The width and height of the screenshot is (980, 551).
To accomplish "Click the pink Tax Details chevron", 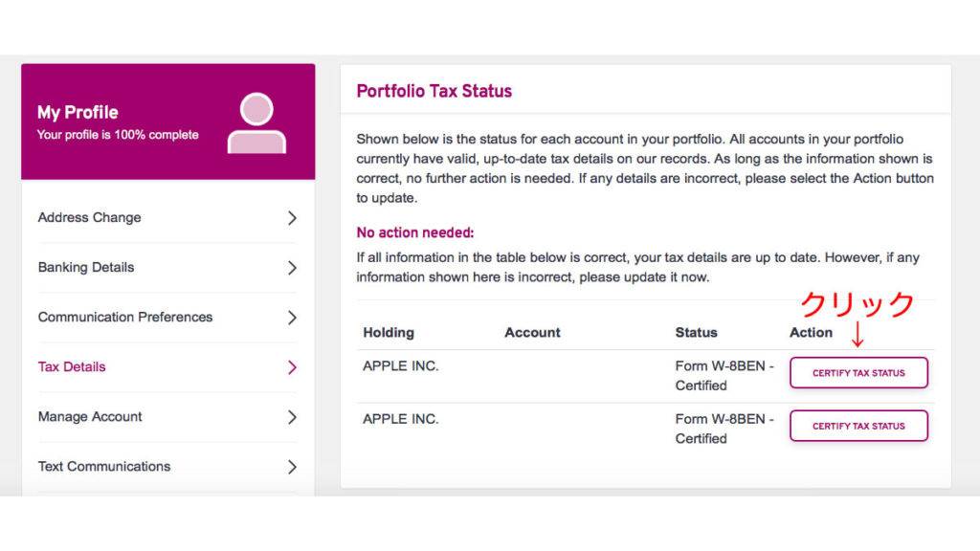I will (x=292, y=367).
